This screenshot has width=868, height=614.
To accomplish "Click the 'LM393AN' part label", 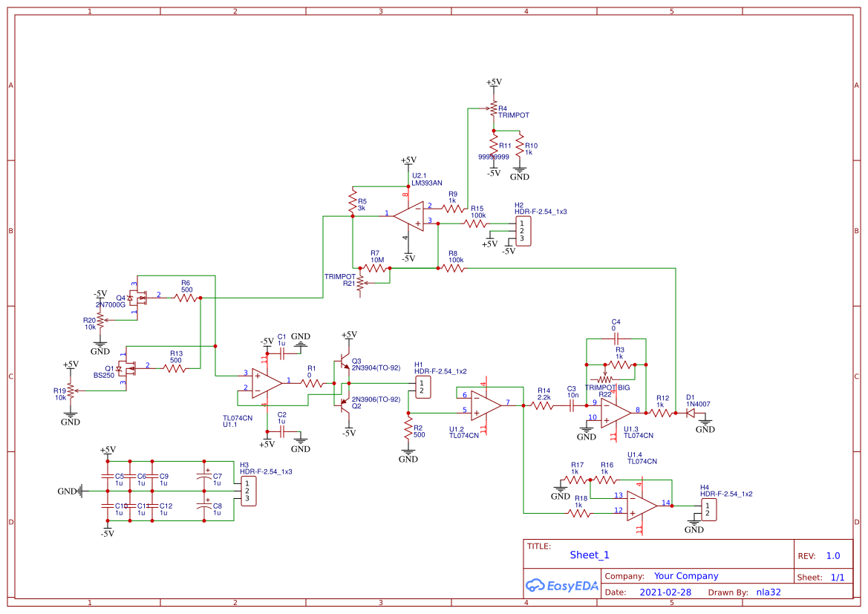I will pyautogui.click(x=427, y=183).
